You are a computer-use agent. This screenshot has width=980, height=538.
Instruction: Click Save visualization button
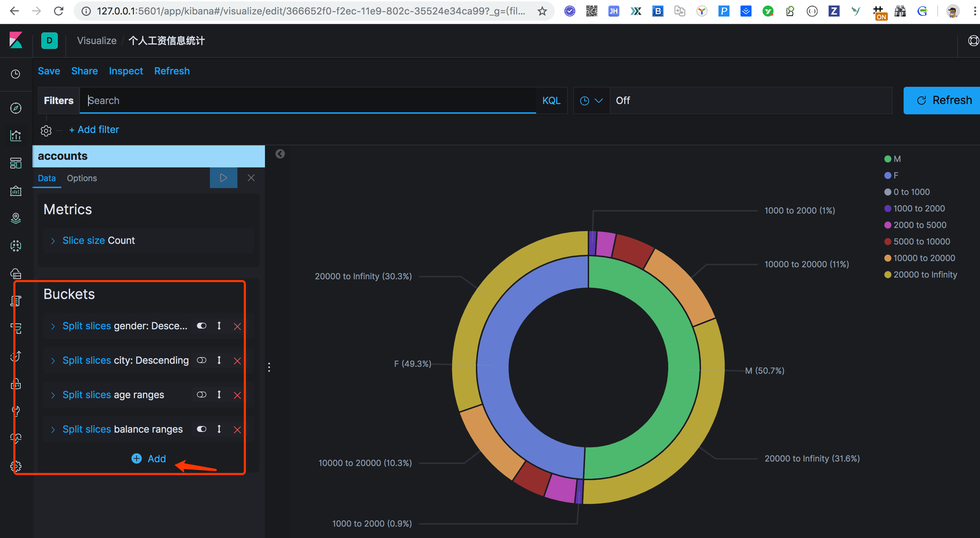tap(49, 71)
